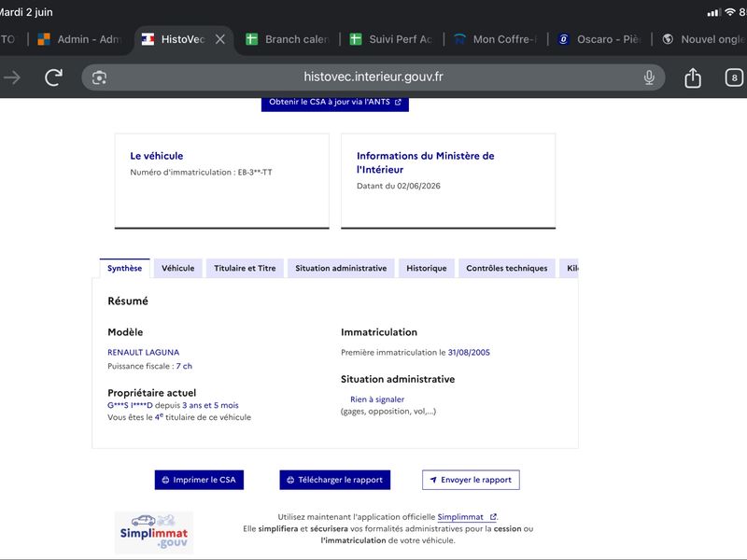The height and width of the screenshot is (560, 747).
Task: Click the 3 ans et 5 mois duration
Action: pos(211,405)
